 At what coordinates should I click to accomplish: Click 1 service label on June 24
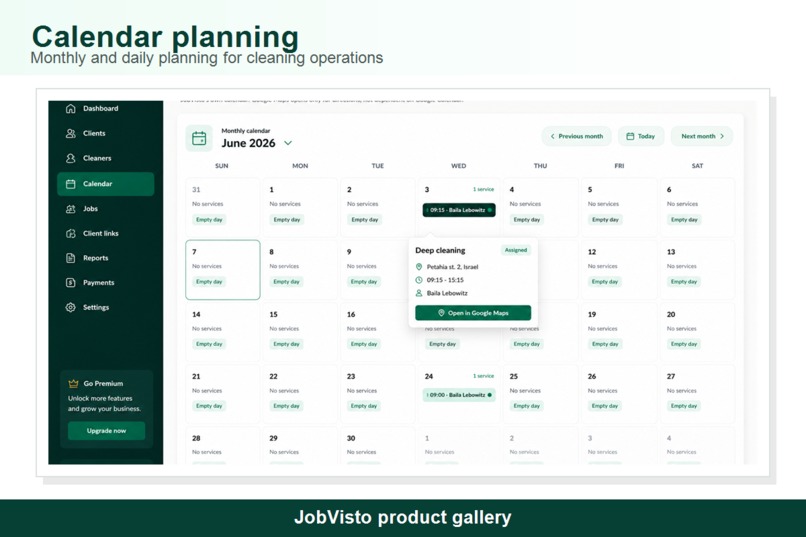(483, 376)
